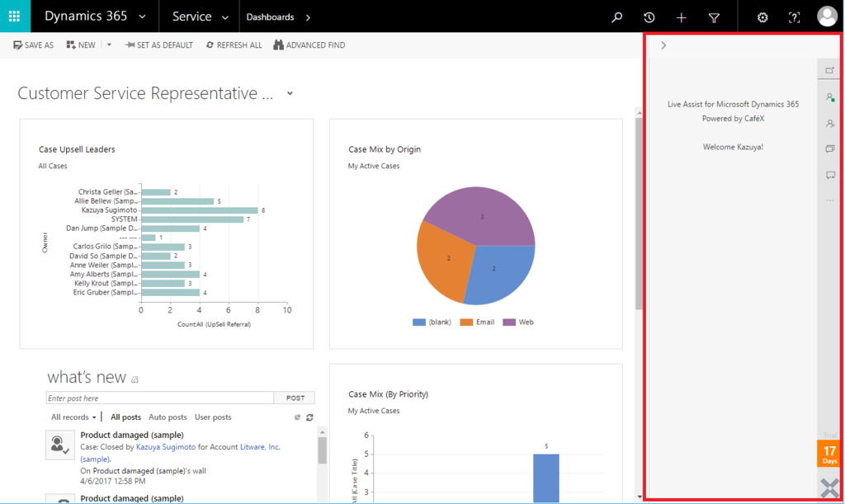Screen dimensions: 845x504
Task: Click the purple Web pie slice
Action: [481, 215]
